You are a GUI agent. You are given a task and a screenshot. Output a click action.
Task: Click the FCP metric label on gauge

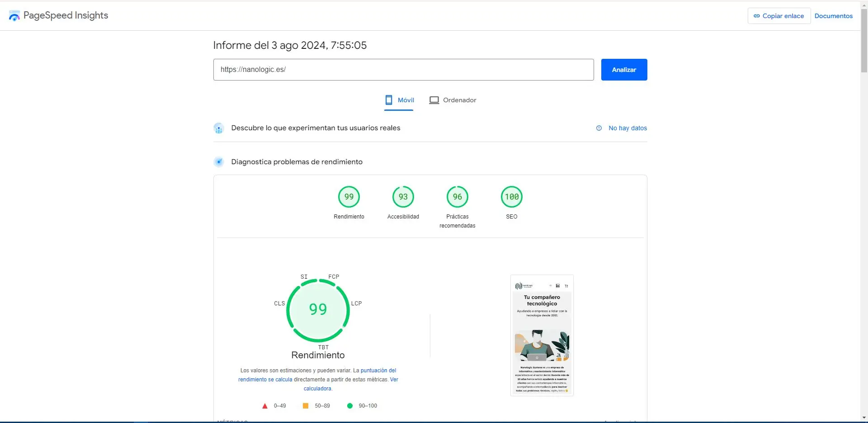[334, 276]
